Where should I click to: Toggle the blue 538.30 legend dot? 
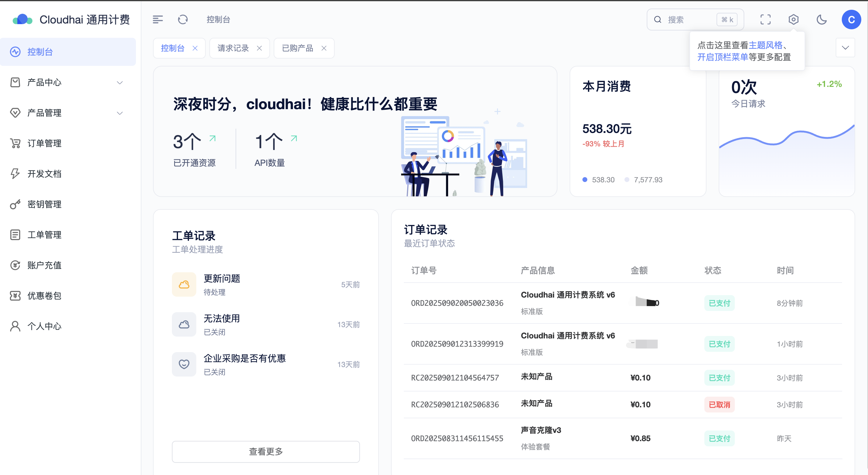pyautogui.click(x=585, y=180)
